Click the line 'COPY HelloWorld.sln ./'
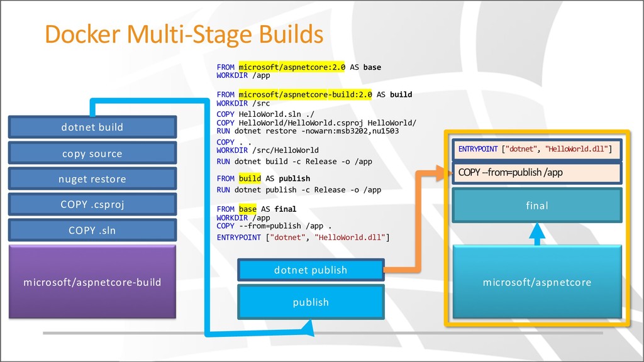Image resolution: width=644 pixels, height=362 pixels. click(x=265, y=114)
